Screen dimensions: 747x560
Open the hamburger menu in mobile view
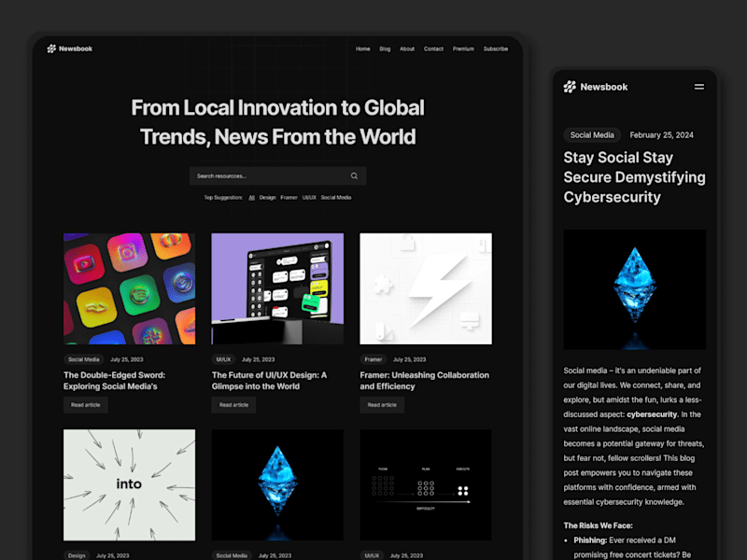[698, 87]
